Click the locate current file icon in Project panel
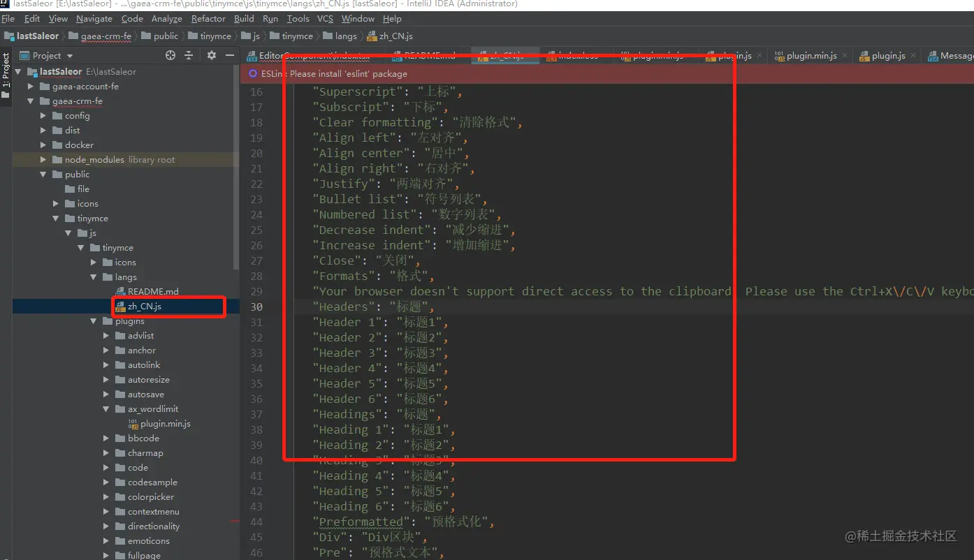Image resolution: width=974 pixels, height=560 pixels. coord(170,55)
